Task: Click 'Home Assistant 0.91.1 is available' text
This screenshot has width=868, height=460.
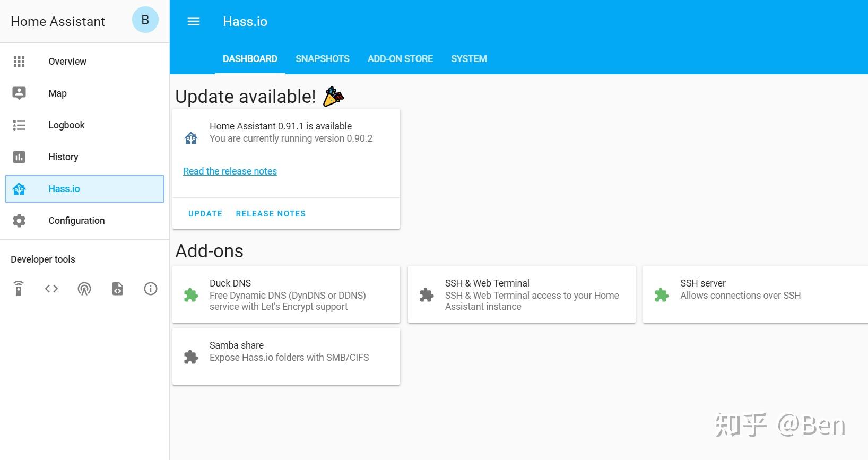Action: pyautogui.click(x=281, y=126)
